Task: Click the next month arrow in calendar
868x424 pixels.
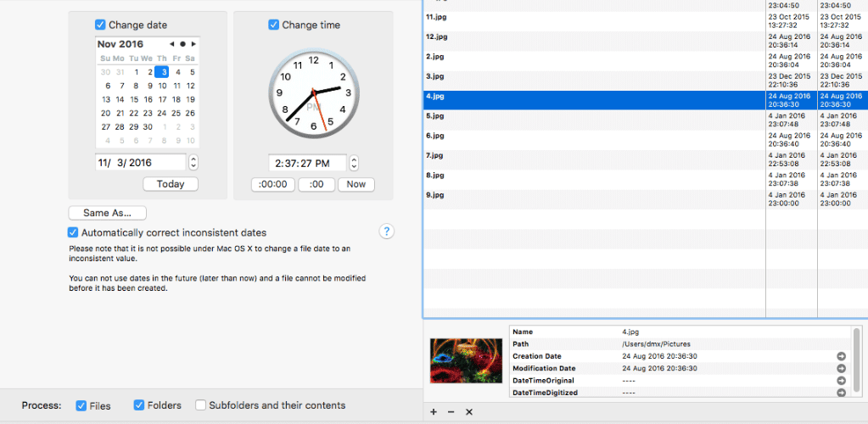Action: pyautogui.click(x=193, y=44)
